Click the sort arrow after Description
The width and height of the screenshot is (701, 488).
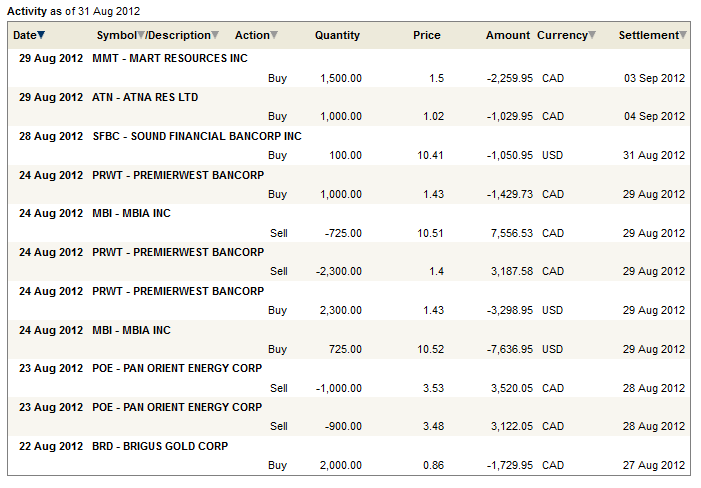pyautogui.click(x=215, y=36)
